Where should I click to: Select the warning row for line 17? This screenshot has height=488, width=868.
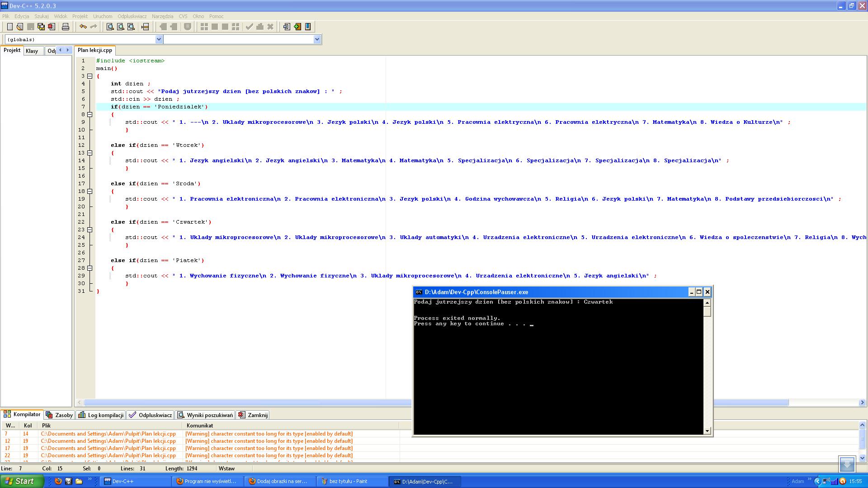coord(200,448)
